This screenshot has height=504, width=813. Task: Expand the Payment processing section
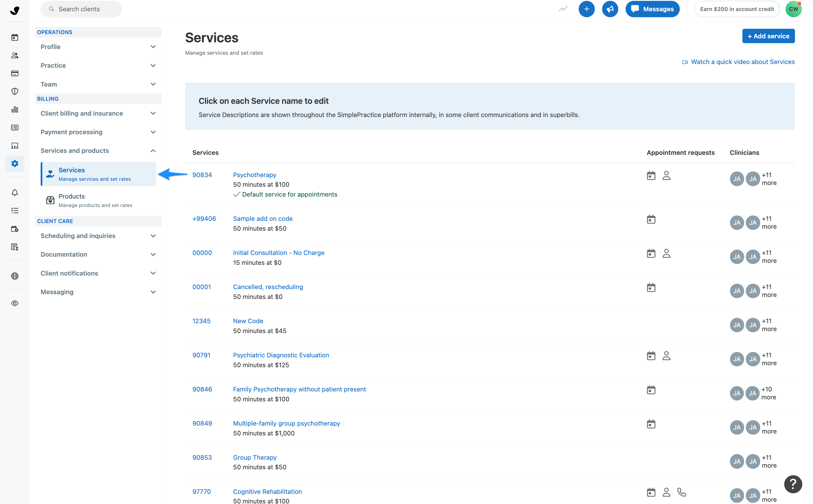coord(99,132)
